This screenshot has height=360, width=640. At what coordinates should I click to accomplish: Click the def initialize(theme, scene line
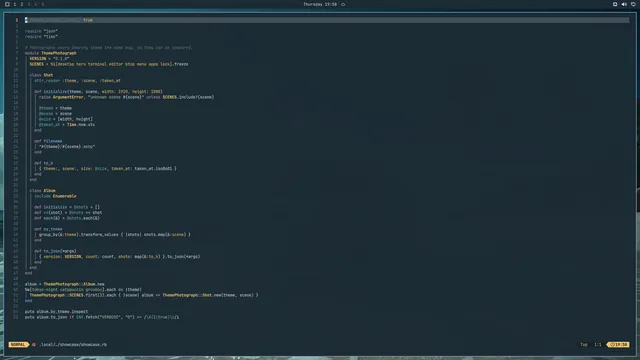click(x=98, y=91)
